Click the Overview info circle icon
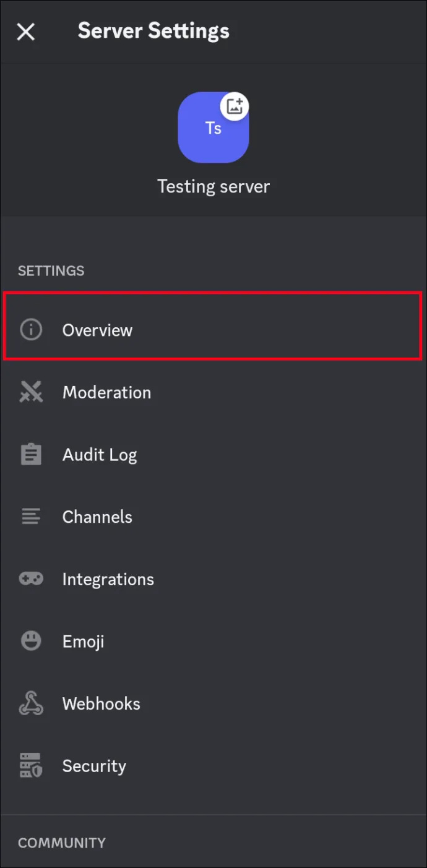427x868 pixels. coord(31,330)
